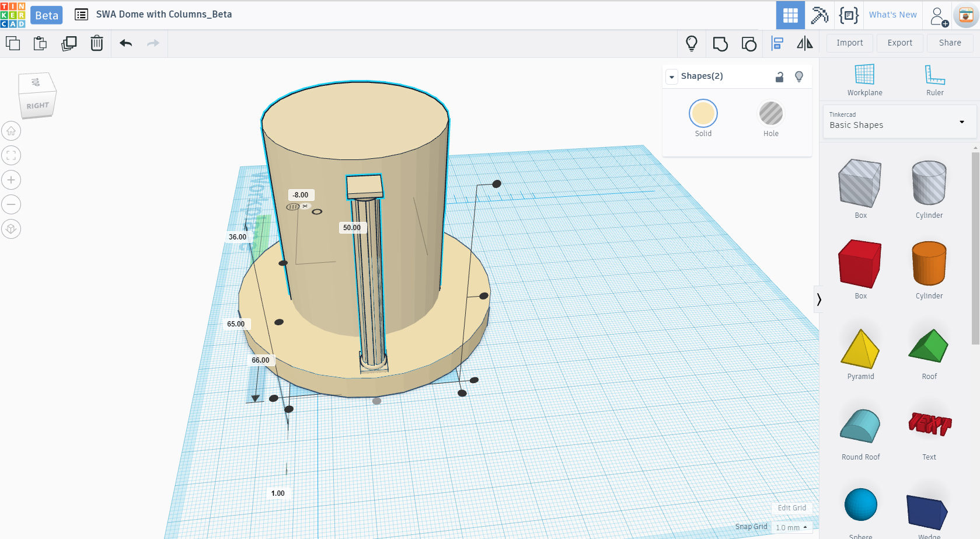
Task: Switch to 3D design grid view
Action: pos(790,15)
